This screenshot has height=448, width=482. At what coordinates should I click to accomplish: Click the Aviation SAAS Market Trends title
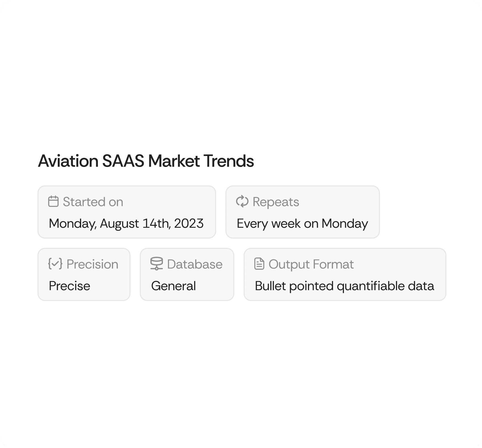coord(146,161)
